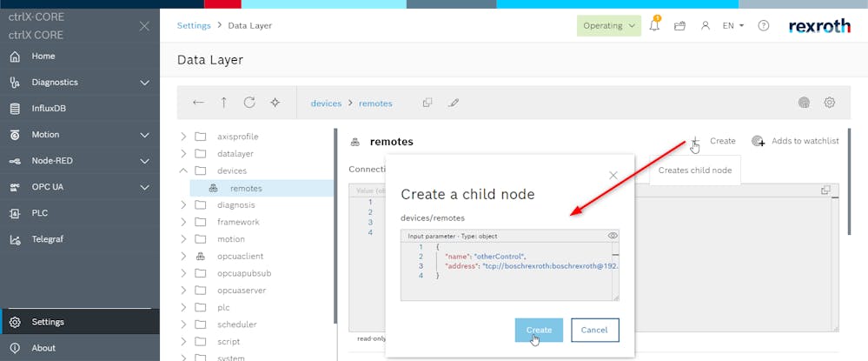Click the Diagnostics stethoscope icon
The height and width of the screenshot is (361, 868).
point(15,83)
